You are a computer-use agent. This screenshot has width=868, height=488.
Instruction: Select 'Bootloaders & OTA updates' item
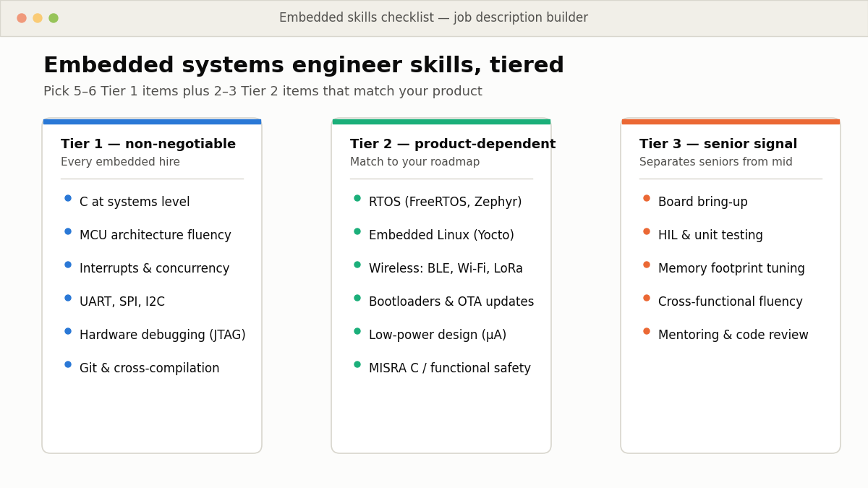[x=451, y=302]
